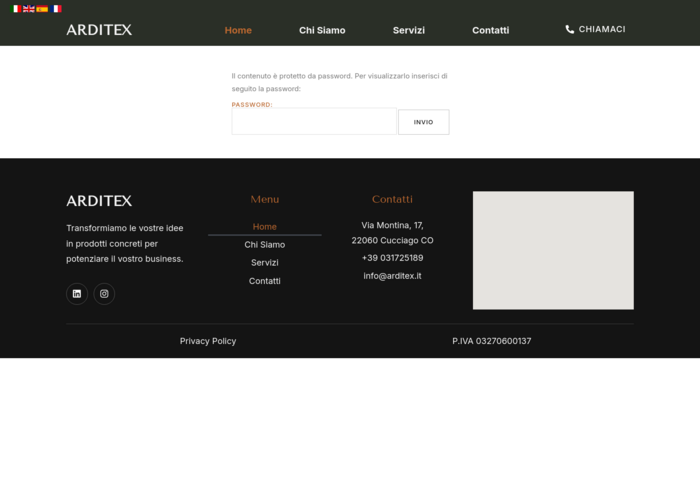The image size is (700, 490).
Task: Click footer Servizi menu link
Action: [x=265, y=263]
